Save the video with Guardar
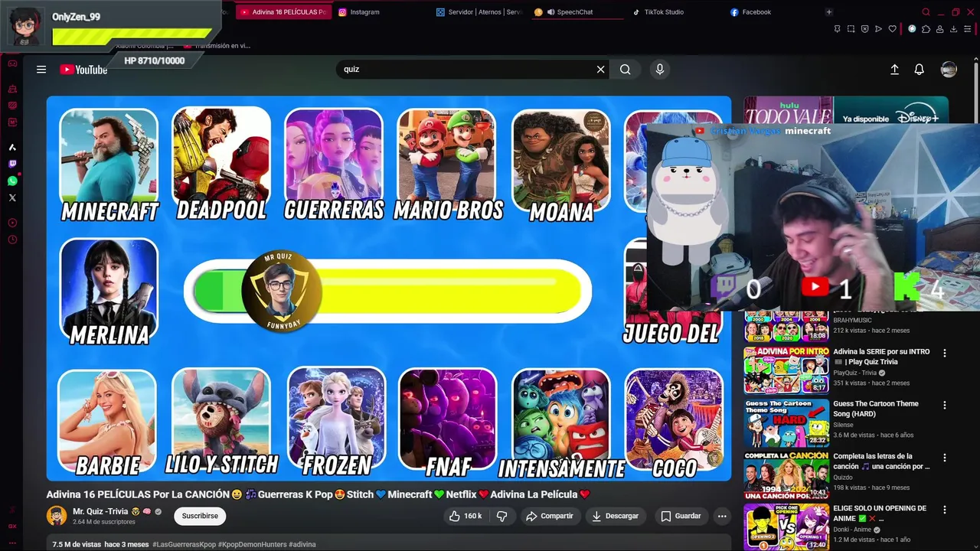The image size is (980, 551). pos(681,516)
